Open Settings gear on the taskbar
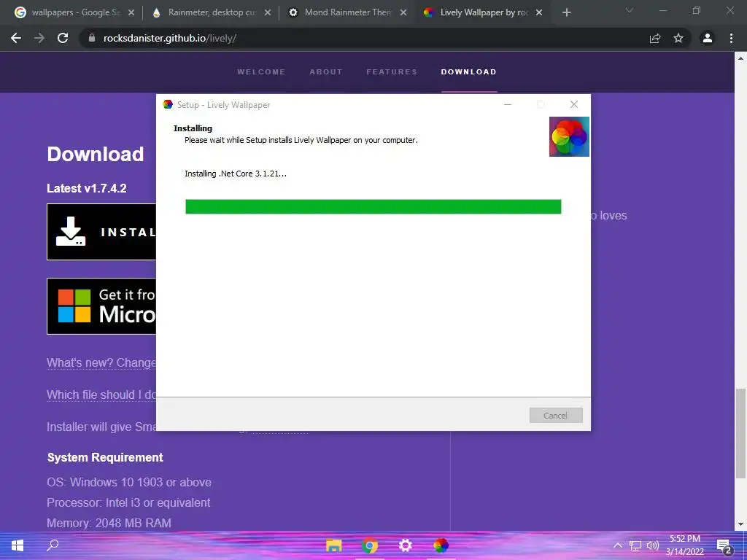 coord(406,545)
